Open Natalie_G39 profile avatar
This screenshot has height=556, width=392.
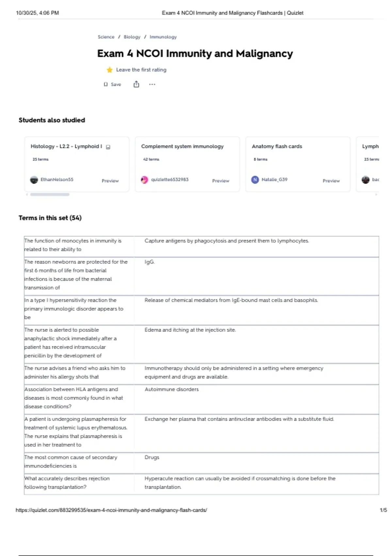coord(255,180)
